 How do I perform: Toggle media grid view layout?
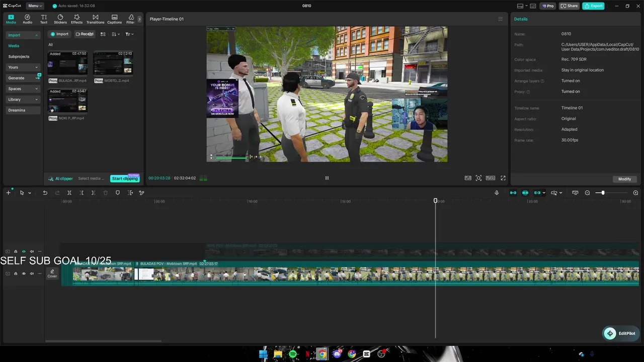pos(103,34)
